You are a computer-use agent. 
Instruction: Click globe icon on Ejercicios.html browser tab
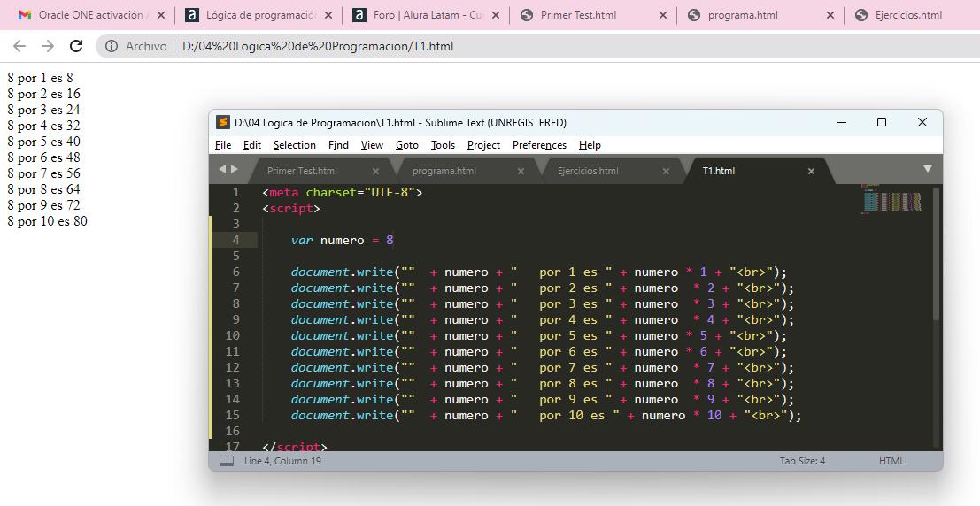click(x=861, y=15)
